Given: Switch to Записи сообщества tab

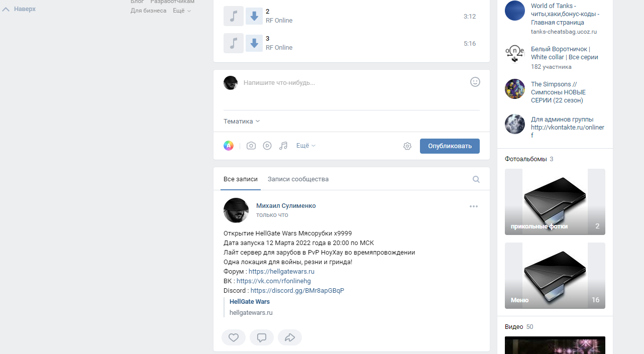Looking at the screenshot, I should [298, 179].
